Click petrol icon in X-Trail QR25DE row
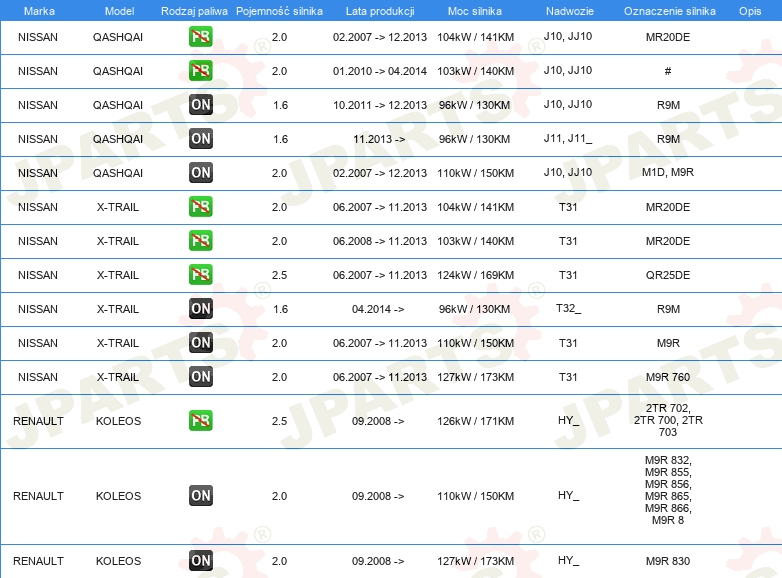The width and height of the screenshot is (782, 578). pyautogui.click(x=200, y=274)
